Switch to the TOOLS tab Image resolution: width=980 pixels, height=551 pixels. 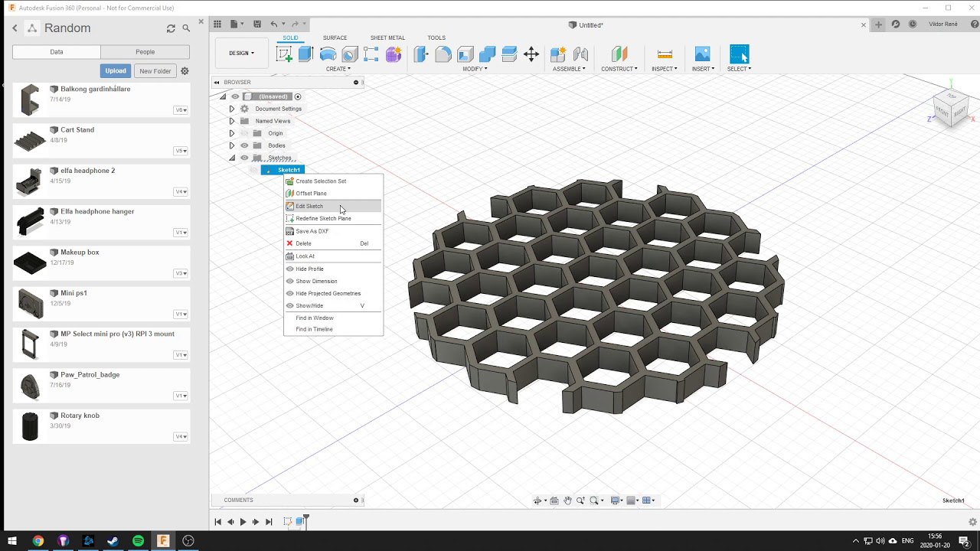[x=436, y=37]
